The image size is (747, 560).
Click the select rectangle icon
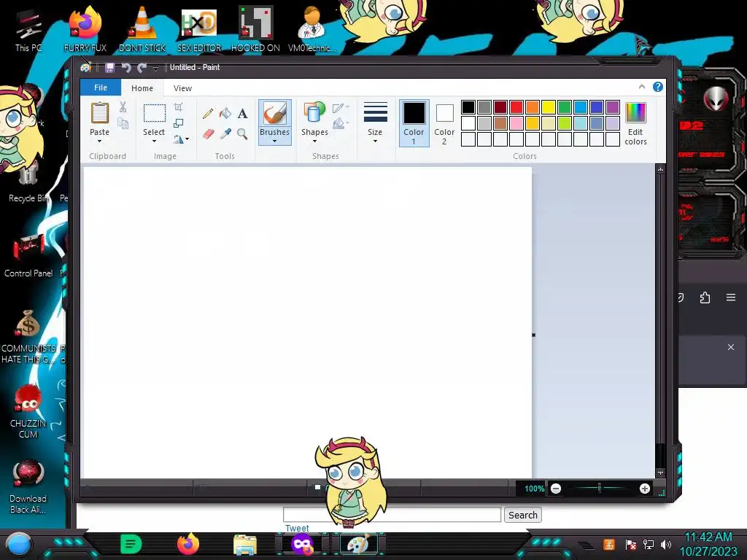coord(155,113)
